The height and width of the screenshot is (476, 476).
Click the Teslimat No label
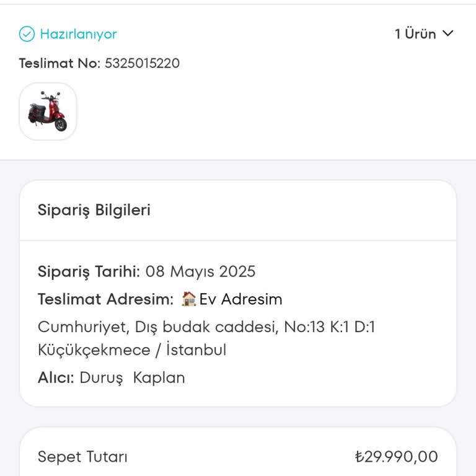click(x=59, y=63)
